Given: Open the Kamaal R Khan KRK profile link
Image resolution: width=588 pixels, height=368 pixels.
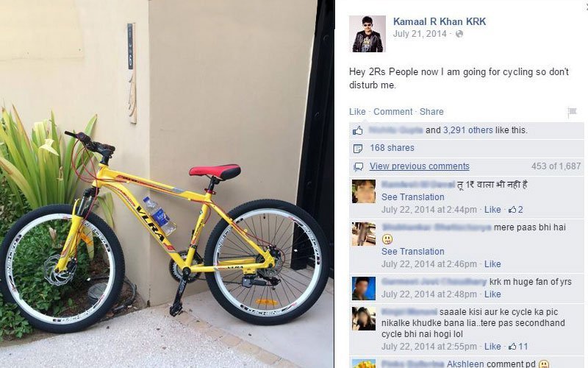Looking at the screenshot, I should pos(440,21).
